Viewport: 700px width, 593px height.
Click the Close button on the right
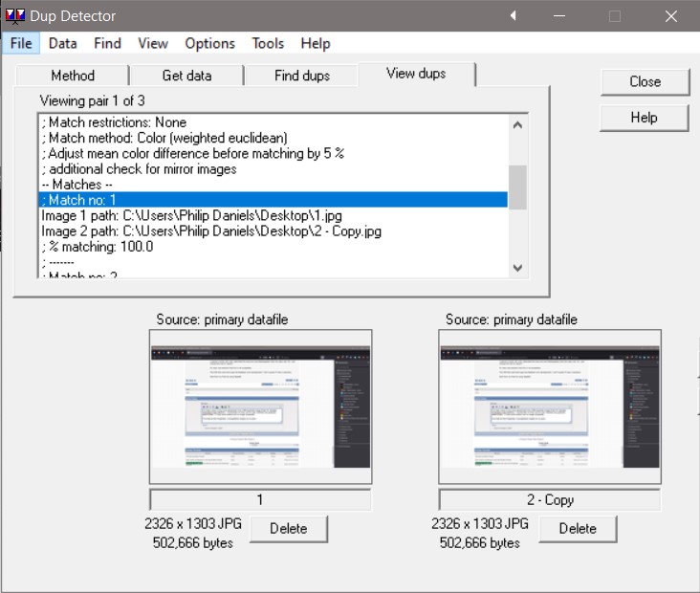coord(645,81)
